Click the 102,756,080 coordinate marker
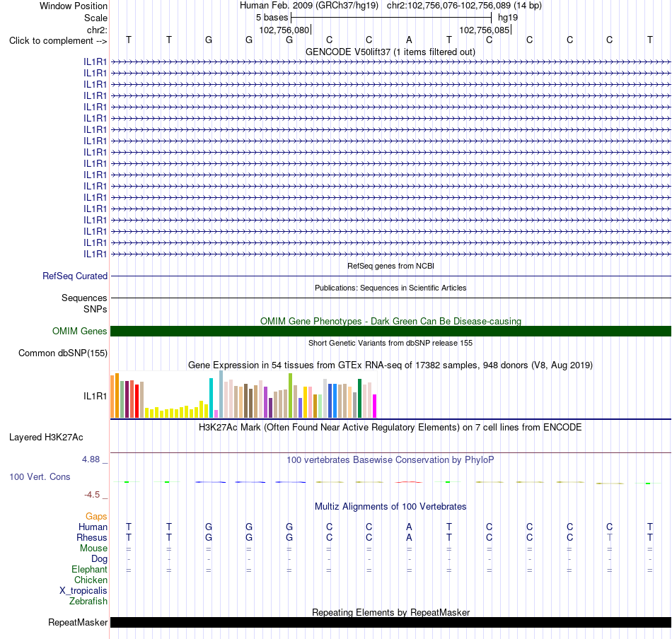The width and height of the screenshot is (672, 639). 284,30
